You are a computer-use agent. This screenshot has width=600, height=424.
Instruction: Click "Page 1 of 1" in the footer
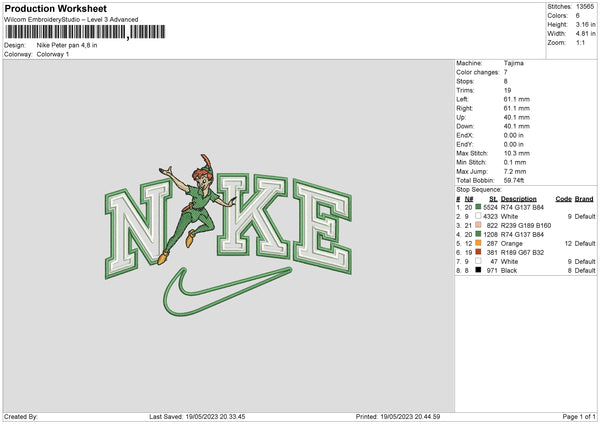coord(579,416)
